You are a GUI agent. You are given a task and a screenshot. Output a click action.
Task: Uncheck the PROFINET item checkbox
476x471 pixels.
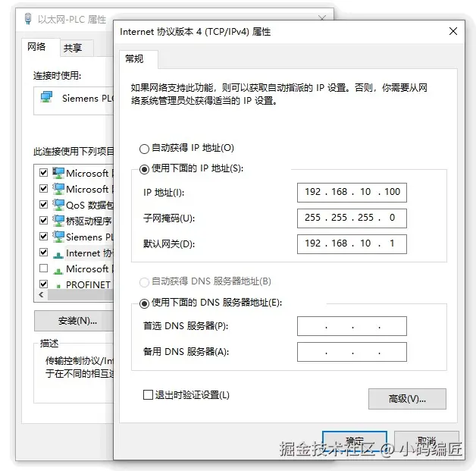44,284
